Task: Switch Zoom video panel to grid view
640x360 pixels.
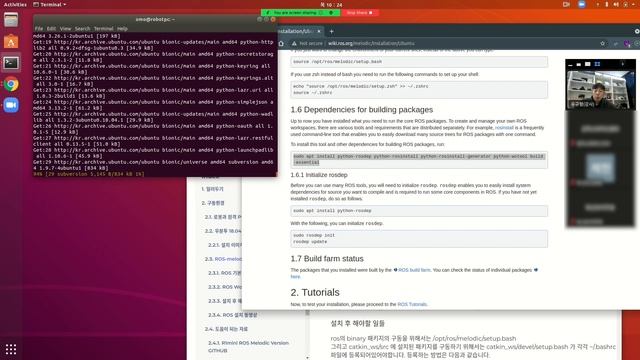Action: point(597,64)
